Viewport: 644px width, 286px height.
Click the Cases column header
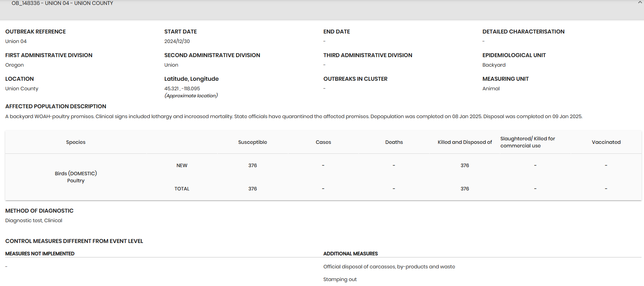click(x=323, y=142)
